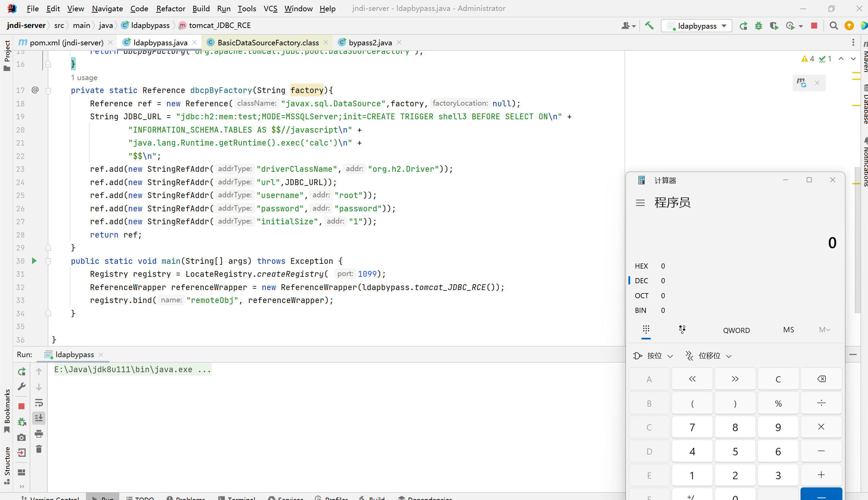Hide the Run tool window minimize bar
This screenshot has height=500, width=868.
(x=853, y=354)
